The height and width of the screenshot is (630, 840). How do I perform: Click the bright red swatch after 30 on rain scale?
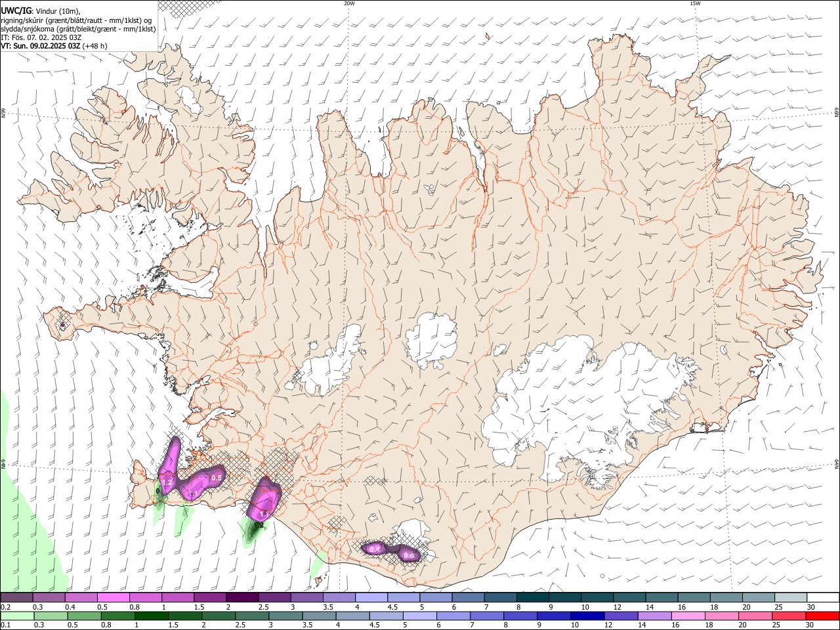pyautogui.click(x=822, y=616)
